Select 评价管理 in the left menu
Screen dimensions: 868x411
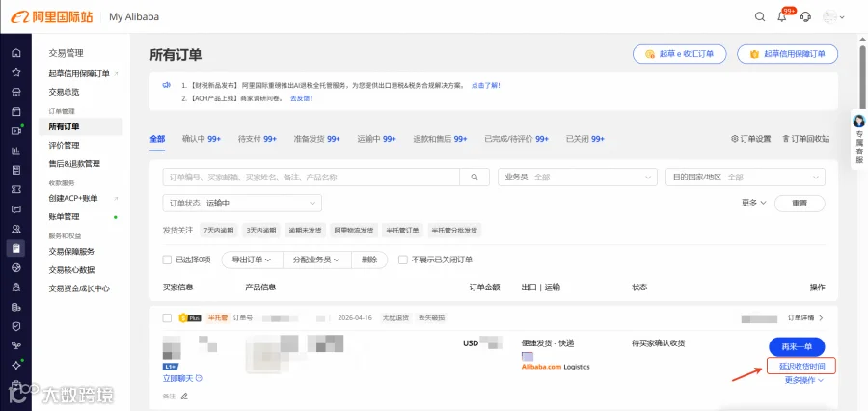point(65,145)
